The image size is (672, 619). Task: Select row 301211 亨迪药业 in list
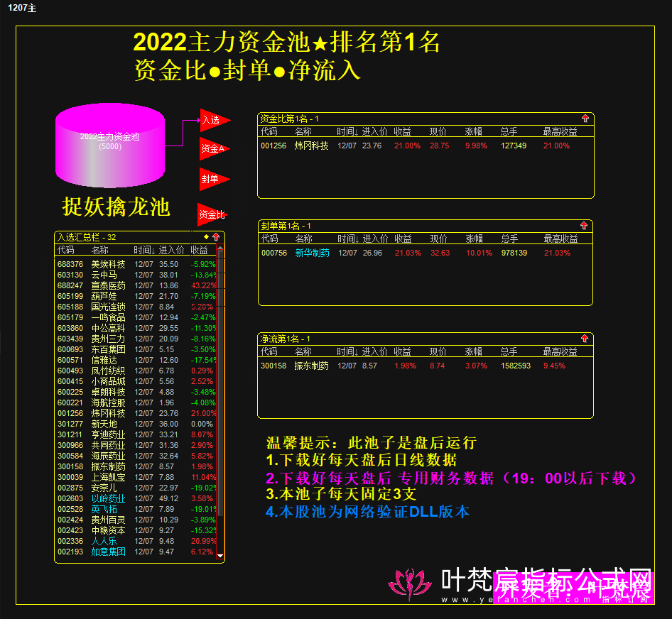(136, 435)
